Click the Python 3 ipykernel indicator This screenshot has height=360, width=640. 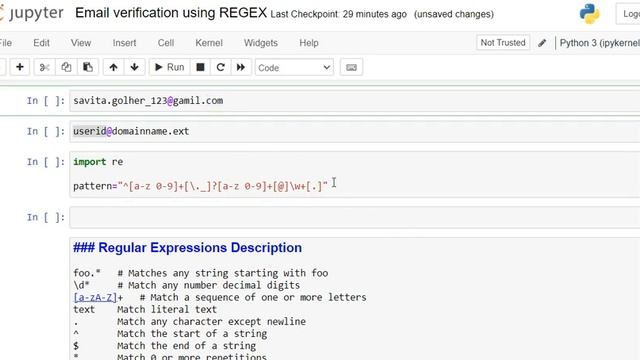tap(600, 43)
